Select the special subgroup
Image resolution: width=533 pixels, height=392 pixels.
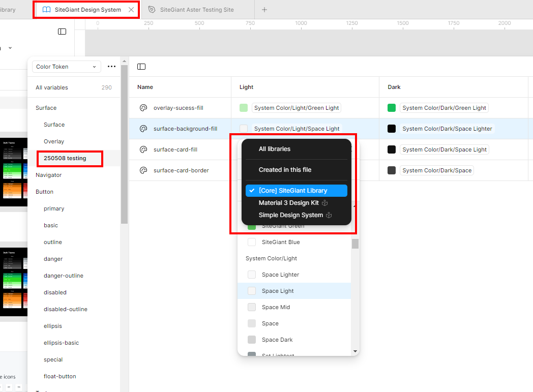53,359
